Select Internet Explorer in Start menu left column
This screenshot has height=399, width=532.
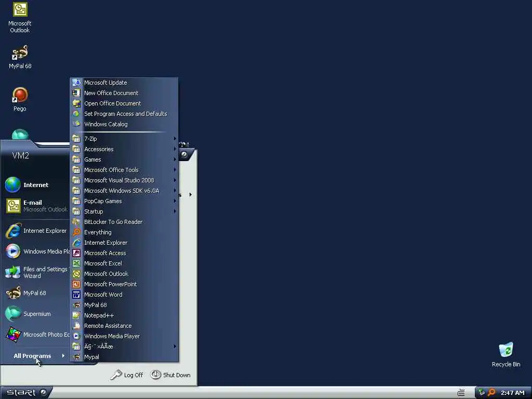(x=37, y=231)
